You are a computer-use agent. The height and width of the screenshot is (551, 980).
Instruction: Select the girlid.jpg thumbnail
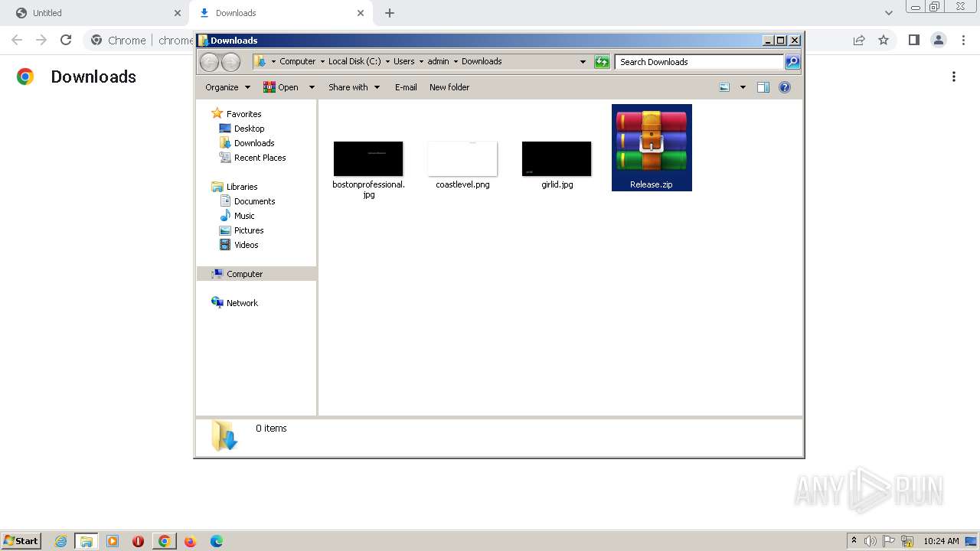click(x=557, y=158)
